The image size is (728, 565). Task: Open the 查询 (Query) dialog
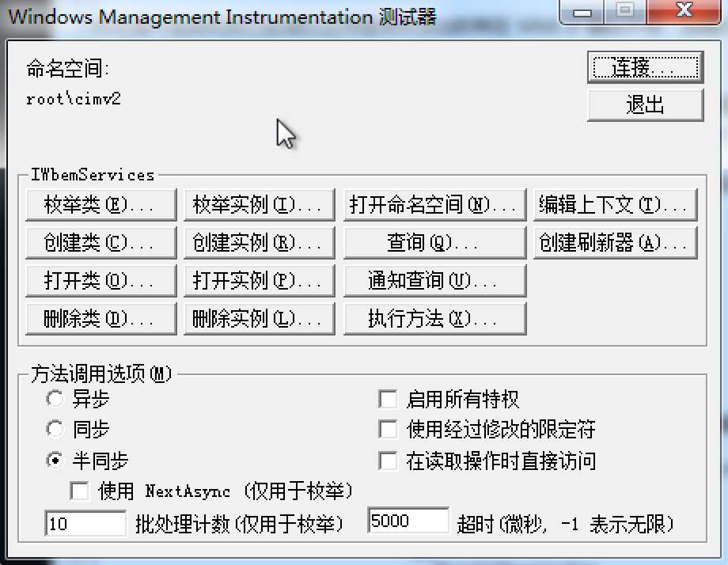(434, 243)
